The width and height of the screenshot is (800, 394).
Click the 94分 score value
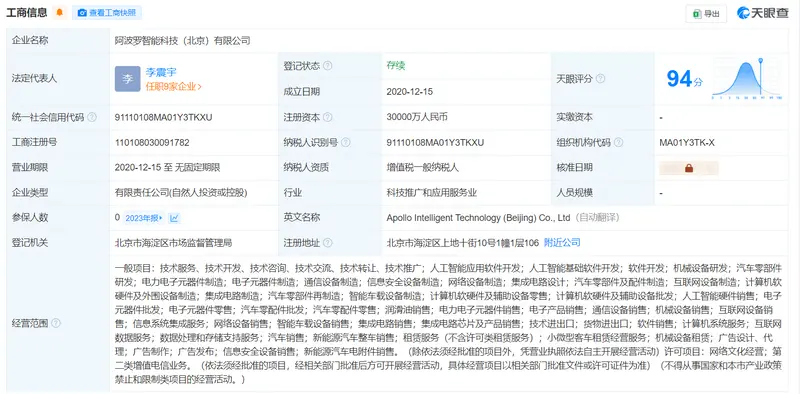[x=684, y=79]
